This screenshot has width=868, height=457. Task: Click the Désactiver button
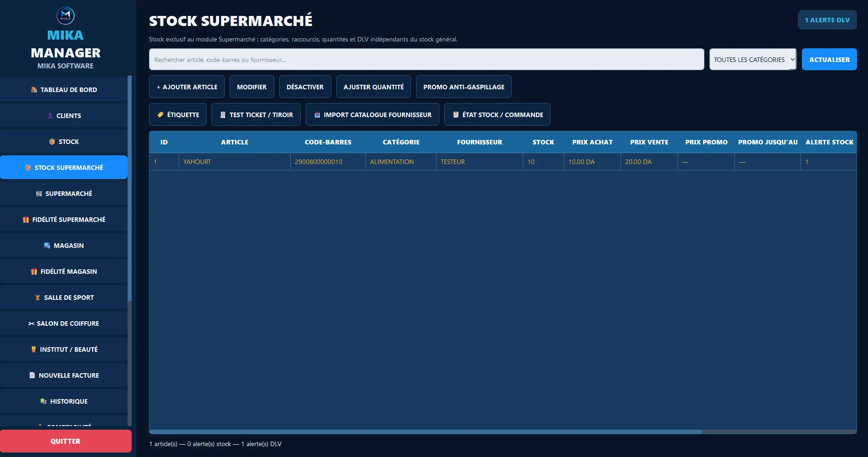305,87
